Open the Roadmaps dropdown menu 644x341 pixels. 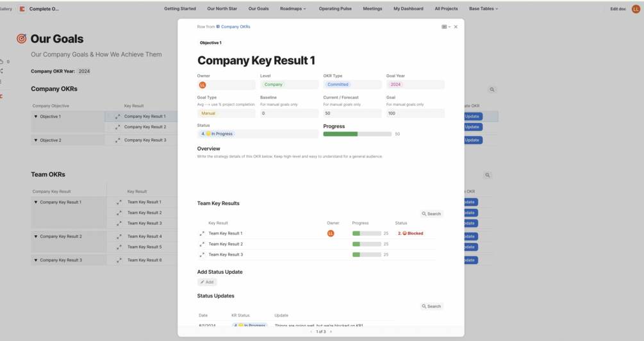pos(293,8)
